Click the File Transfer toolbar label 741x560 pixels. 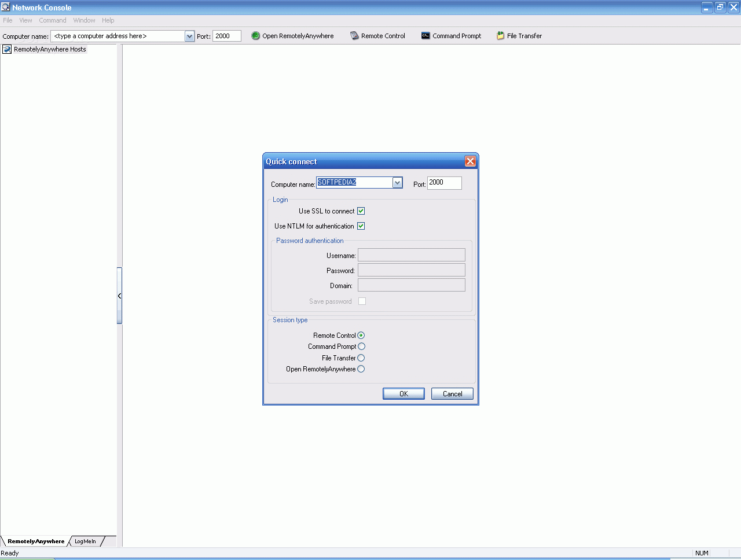tap(524, 36)
